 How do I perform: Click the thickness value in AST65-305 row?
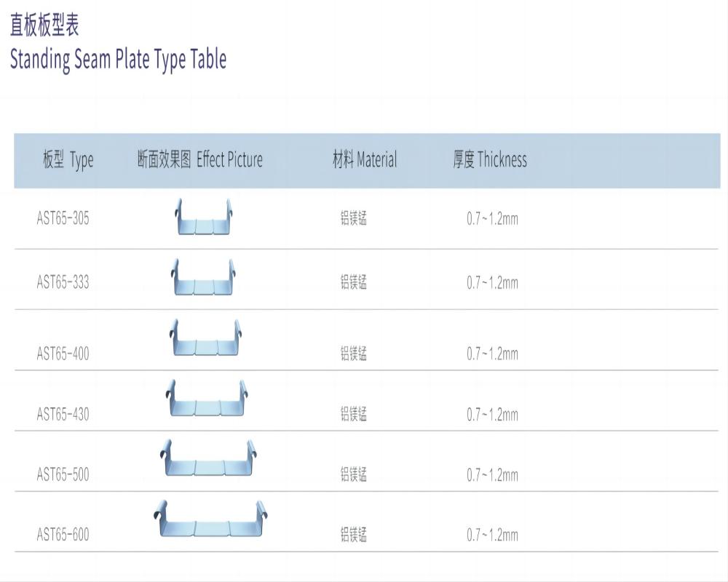(492, 218)
